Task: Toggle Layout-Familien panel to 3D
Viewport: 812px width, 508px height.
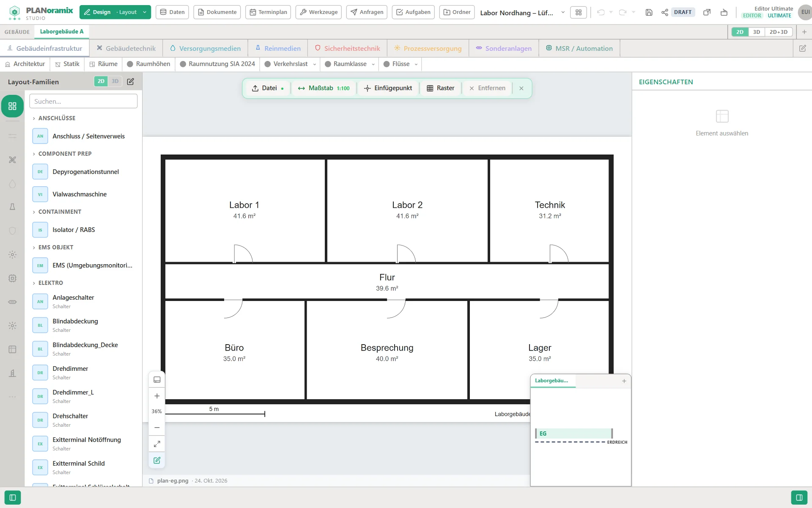Action: pos(115,81)
